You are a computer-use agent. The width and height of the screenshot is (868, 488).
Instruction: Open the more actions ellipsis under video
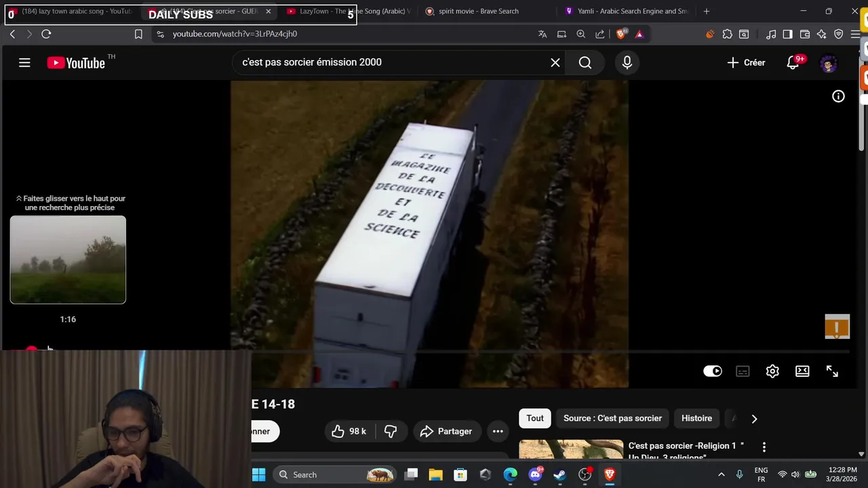pos(498,431)
